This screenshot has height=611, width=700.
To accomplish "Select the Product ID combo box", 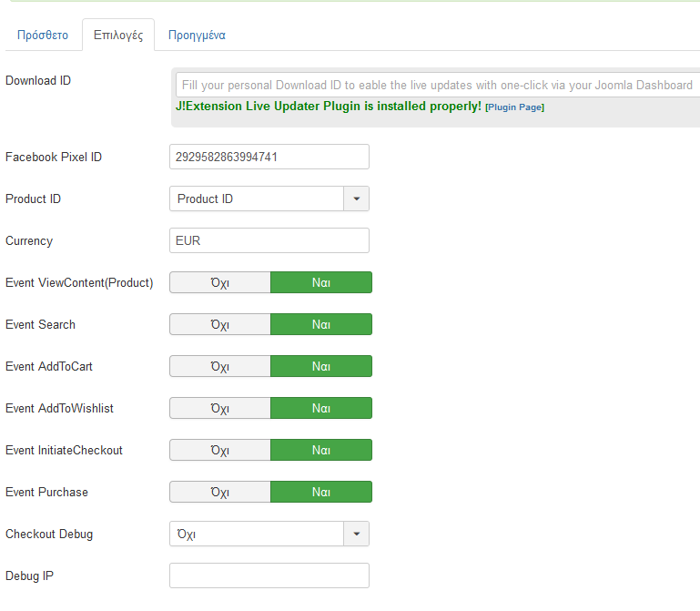I will [x=269, y=199].
